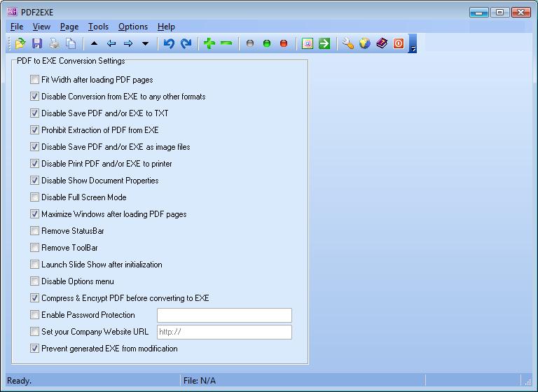This screenshot has width=538, height=392.
Task: Open settings with the wrench icon
Action: tap(348, 43)
